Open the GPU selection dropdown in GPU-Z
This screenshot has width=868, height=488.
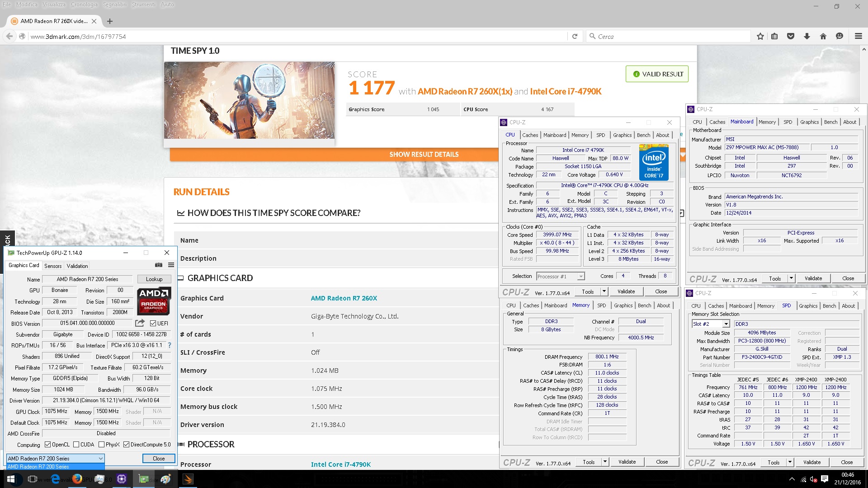[56, 458]
